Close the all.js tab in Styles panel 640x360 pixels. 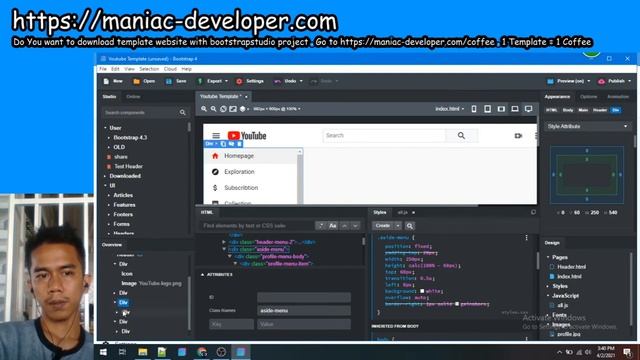[413, 213]
